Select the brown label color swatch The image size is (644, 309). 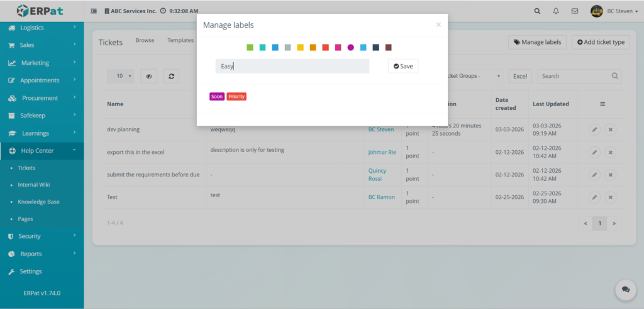(389, 48)
